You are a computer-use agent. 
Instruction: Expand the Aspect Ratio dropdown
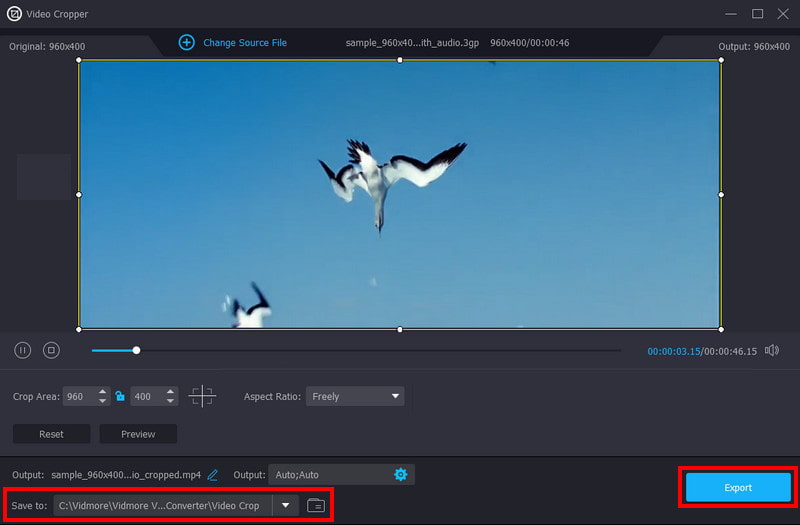(x=354, y=397)
